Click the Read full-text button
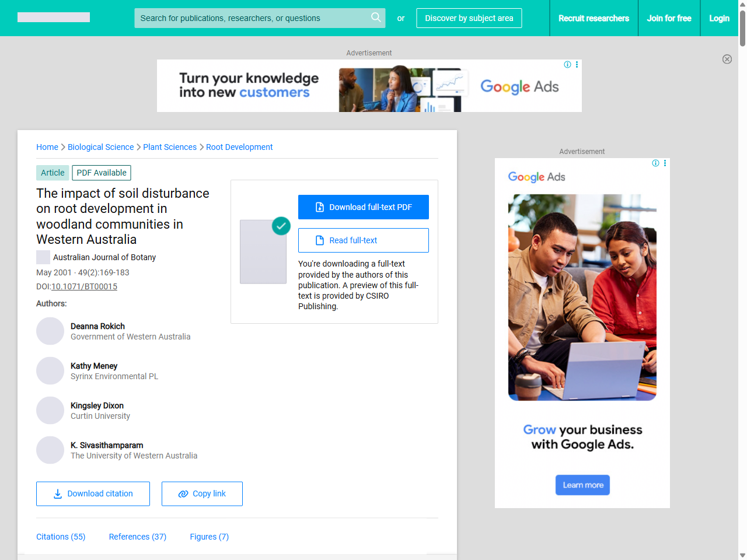This screenshot has height=560, width=747. point(363,240)
